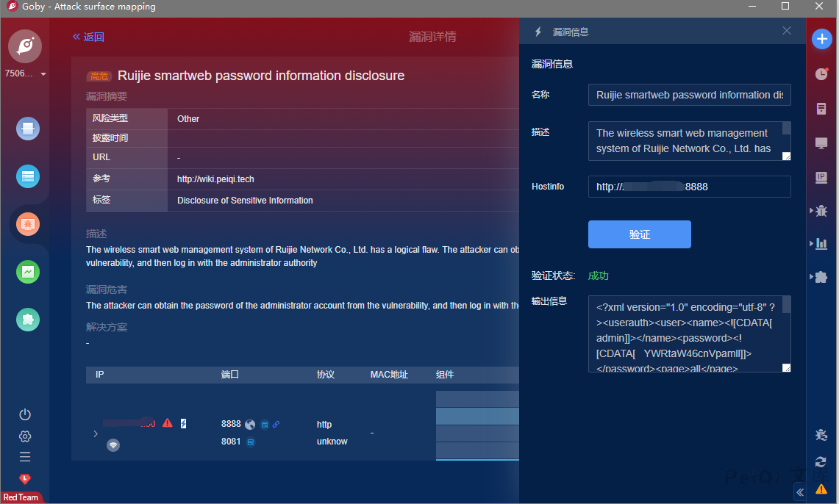Select the green chart report icon in left sidebar
The height and width of the screenshot is (504, 839).
point(28,272)
